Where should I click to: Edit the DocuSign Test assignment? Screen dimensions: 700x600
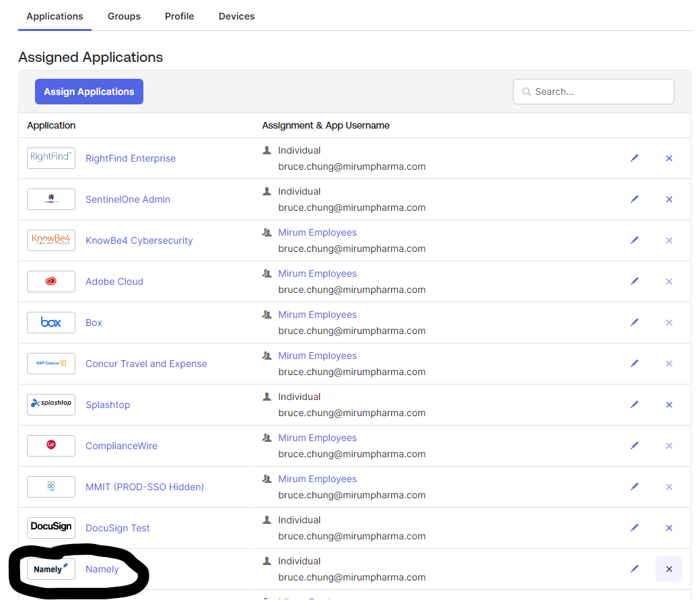click(x=634, y=528)
